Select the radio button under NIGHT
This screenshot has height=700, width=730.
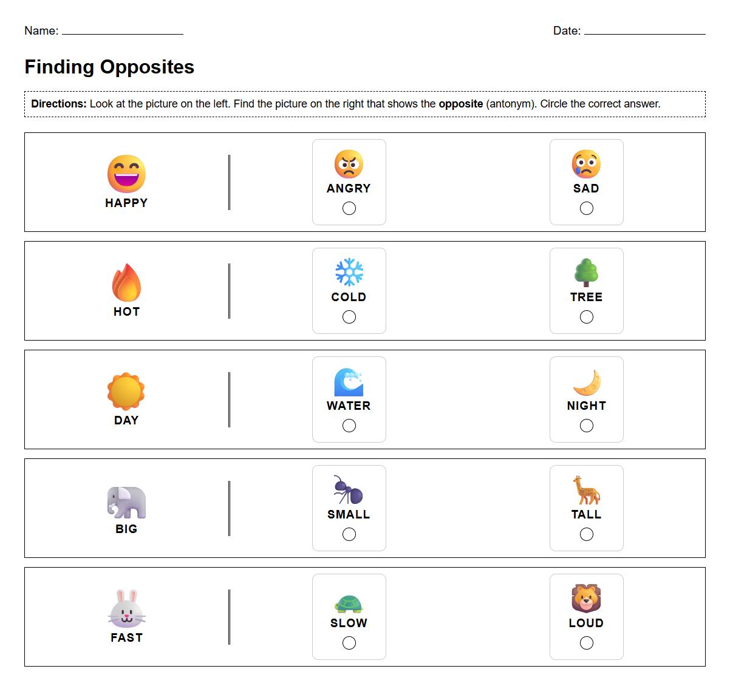pos(587,426)
